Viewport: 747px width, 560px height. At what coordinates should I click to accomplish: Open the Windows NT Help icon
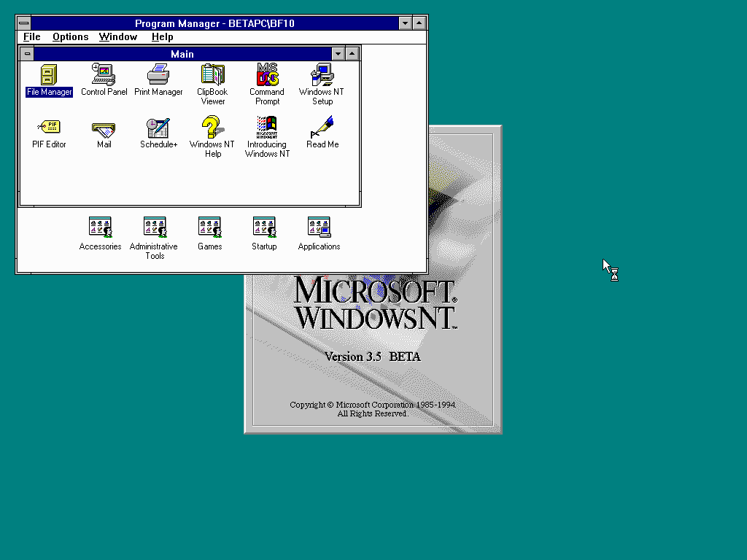click(212, 128)
